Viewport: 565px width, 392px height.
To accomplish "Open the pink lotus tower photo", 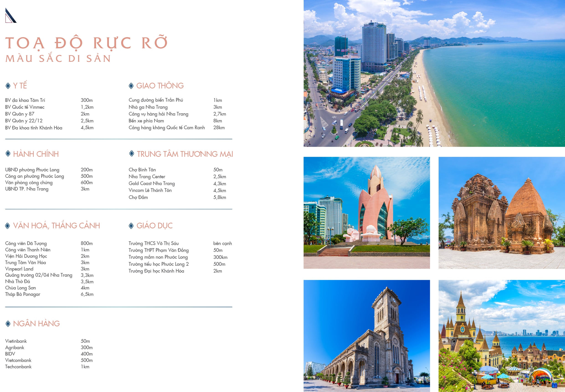I will pos(367,213).
